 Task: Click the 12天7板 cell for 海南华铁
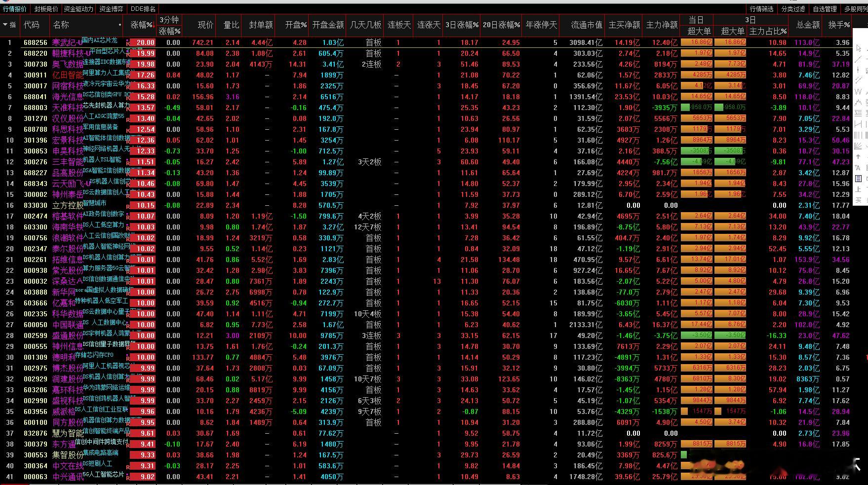coord(367,227)
